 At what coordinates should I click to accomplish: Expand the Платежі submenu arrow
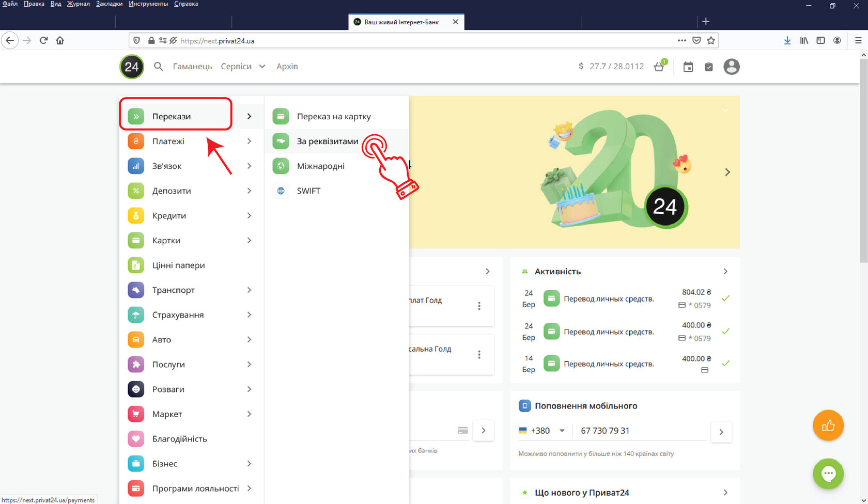(x=249, y=141)
